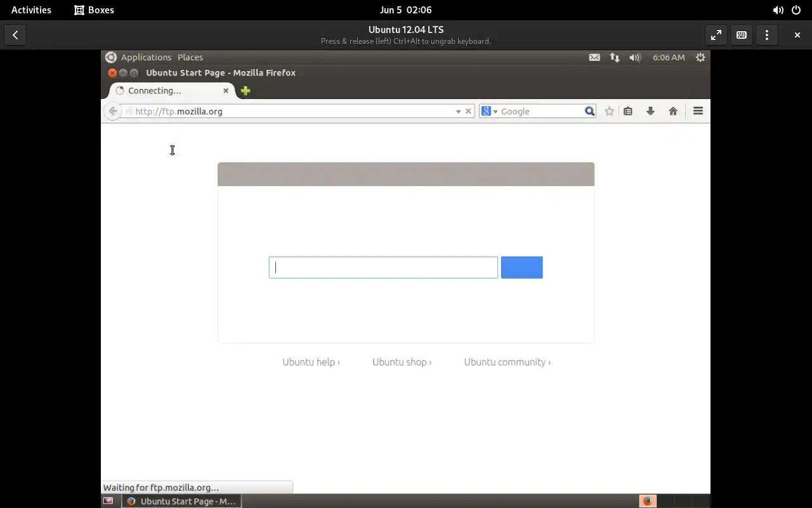Go to the Firefox home page icon

click(x=673, y=111)
